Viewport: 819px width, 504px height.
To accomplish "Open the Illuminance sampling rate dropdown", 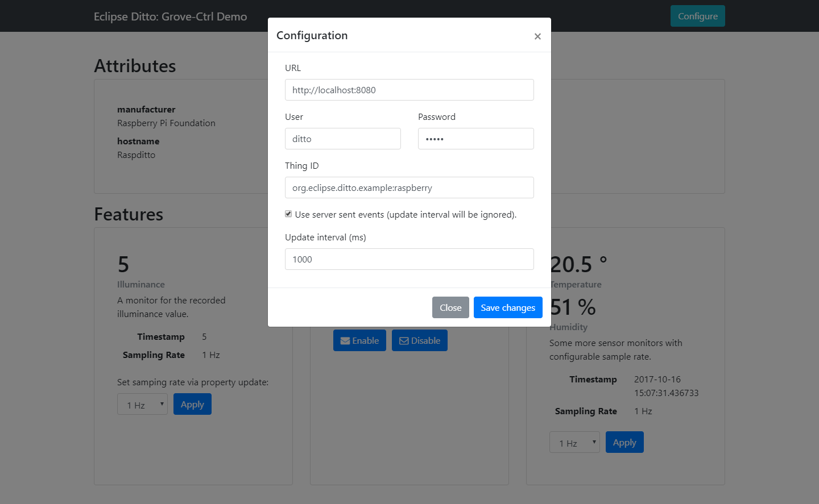I will click(x=142, y=405).
